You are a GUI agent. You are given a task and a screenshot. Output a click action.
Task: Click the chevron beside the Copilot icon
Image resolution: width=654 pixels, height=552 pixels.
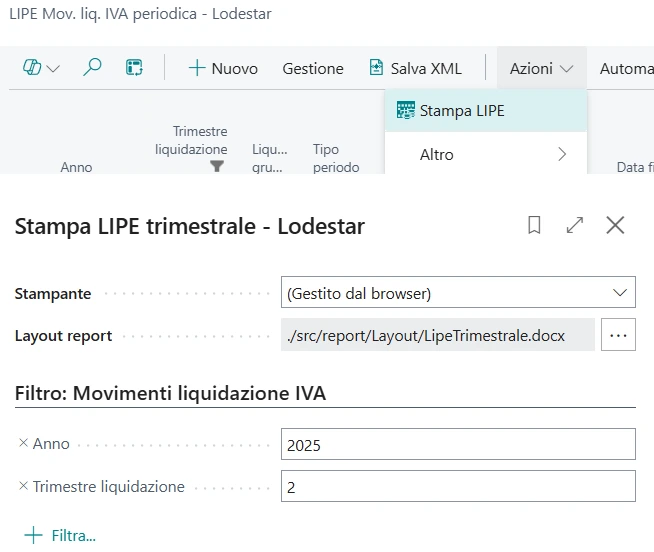53,68
